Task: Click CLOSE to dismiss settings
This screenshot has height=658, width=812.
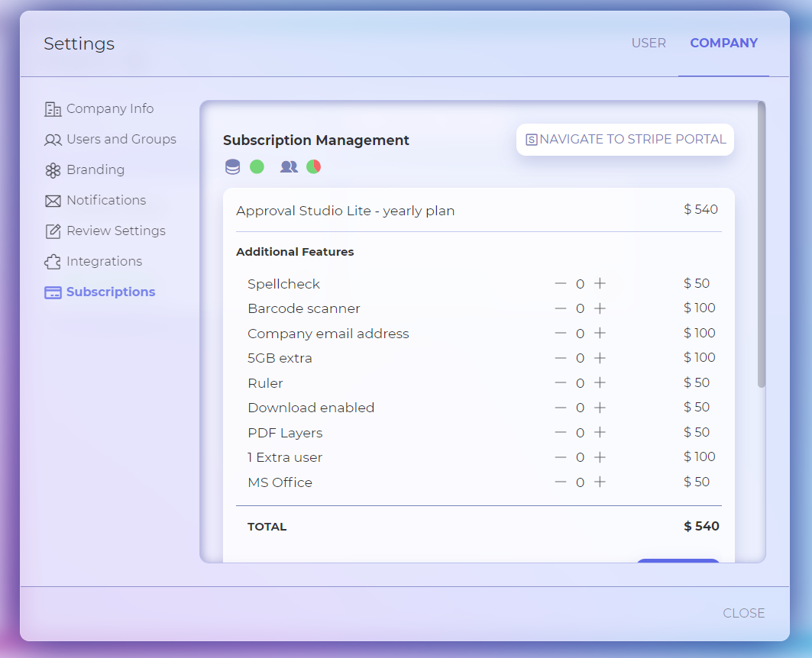Action: (x=744, y=613)
